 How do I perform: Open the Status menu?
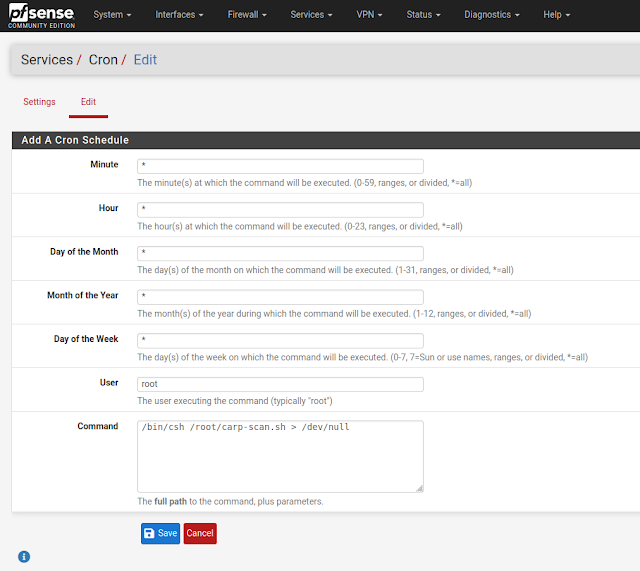coord(423,15)
